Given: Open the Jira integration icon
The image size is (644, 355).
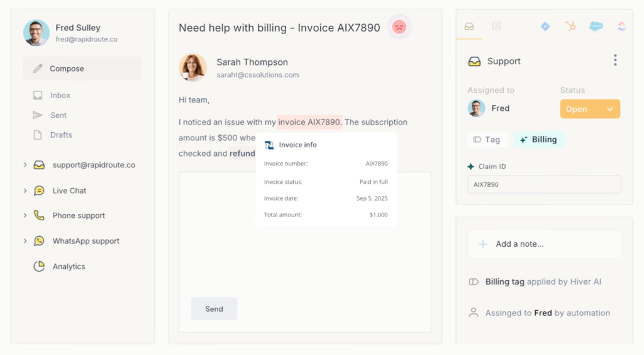Looking at the screenshot, I should 545,26.
